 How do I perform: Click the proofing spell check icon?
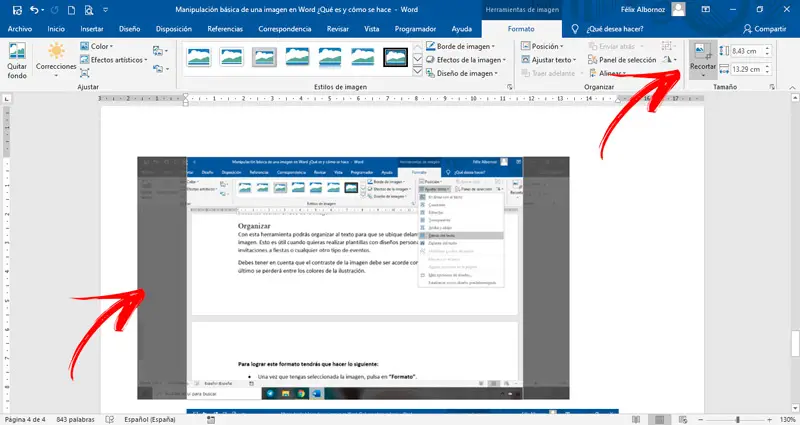109,419
